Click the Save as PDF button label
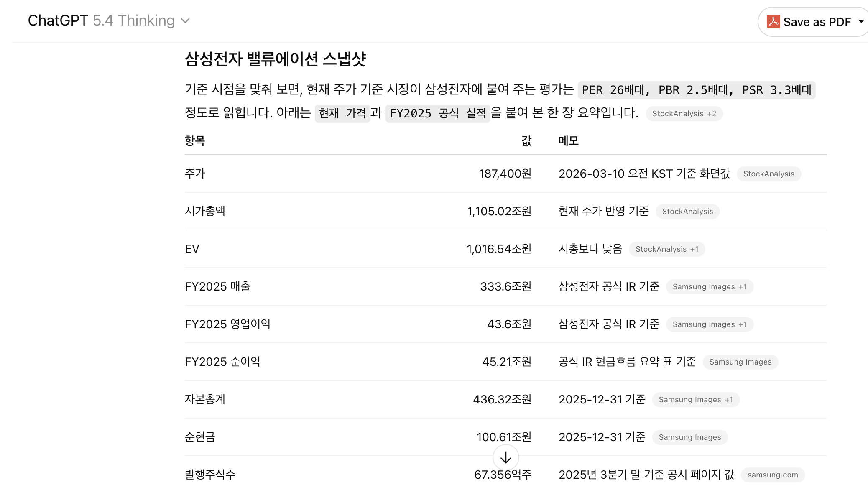This screenshot has height=485, width=868. pyautogui.click(x=817, y=22)
